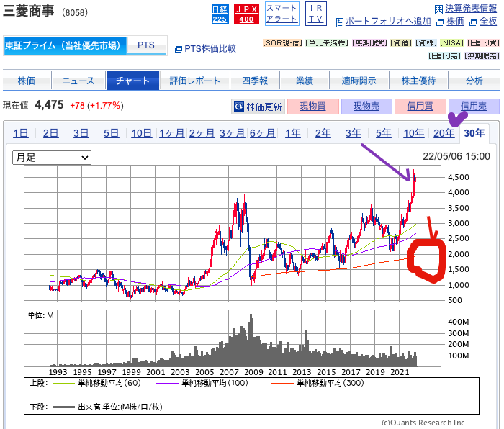The width and height of the screenshot is (504, 429).
Task: Select the 3日 chart period
Action: 81,133
